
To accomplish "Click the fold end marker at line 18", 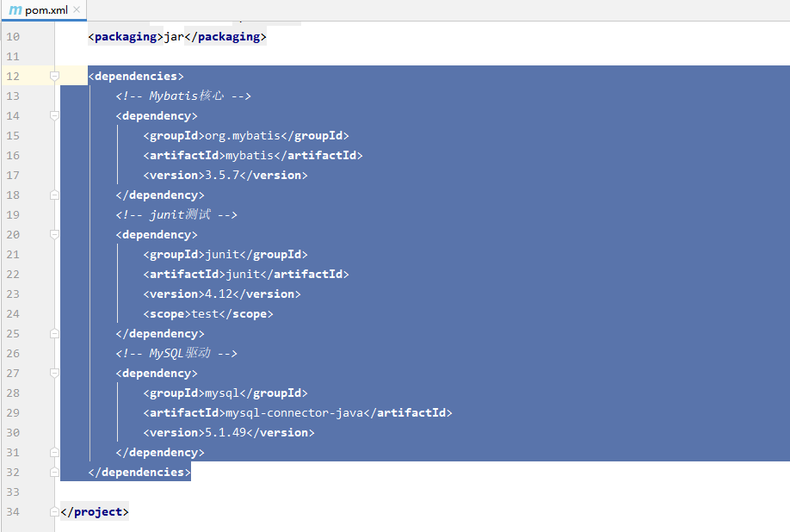I will click(54, 195).
